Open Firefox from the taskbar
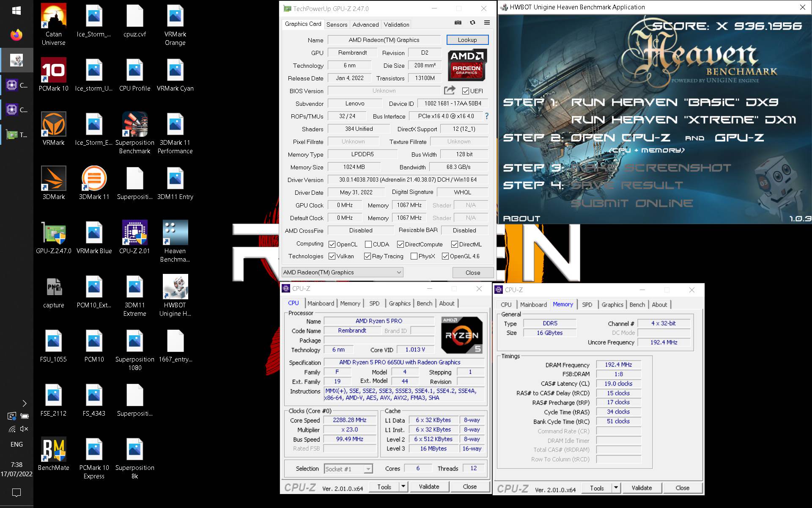This screenshot has height=508, width=812. pyautogui.click(x=16, y=35)
